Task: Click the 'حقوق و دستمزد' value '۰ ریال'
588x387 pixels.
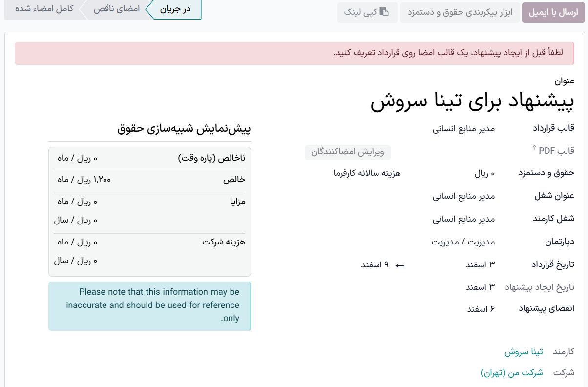Action: point(485,173)
